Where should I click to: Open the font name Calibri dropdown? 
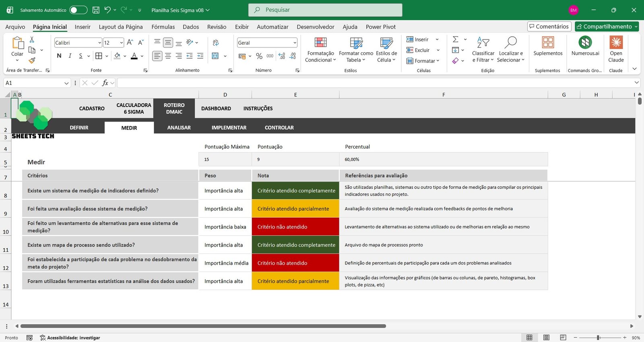(99, 43)
